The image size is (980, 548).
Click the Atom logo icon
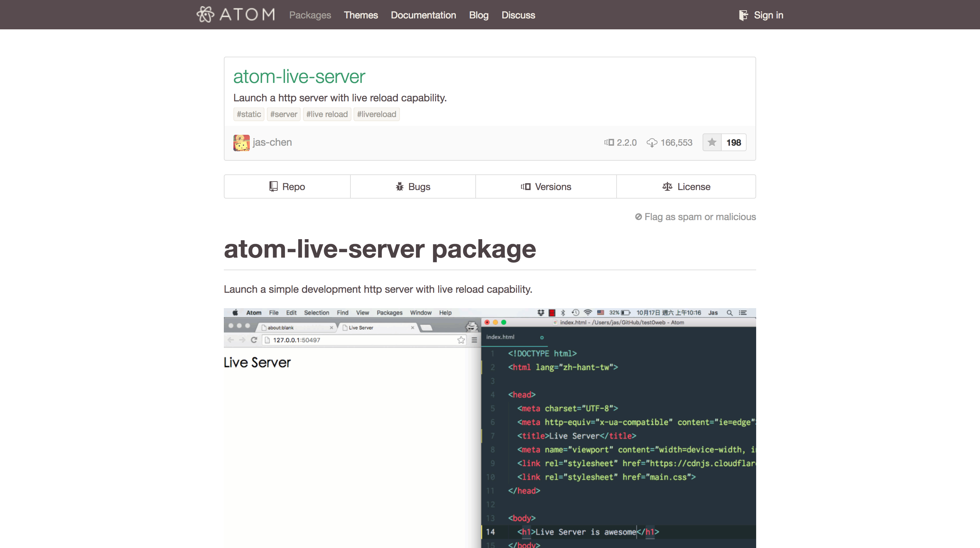point(205,14)
